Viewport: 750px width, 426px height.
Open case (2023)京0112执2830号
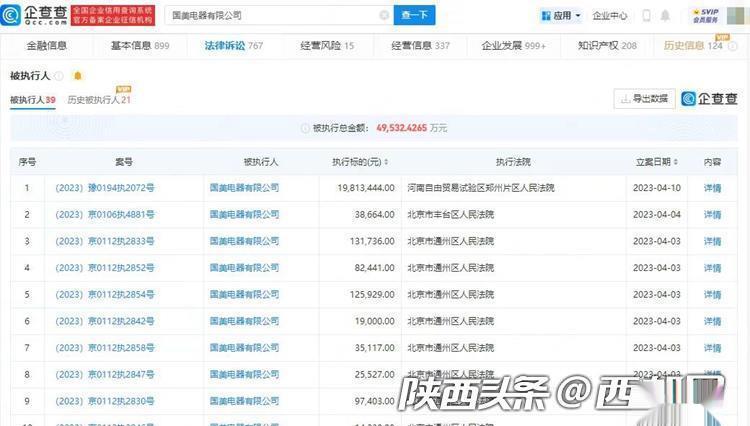point(105,401)
